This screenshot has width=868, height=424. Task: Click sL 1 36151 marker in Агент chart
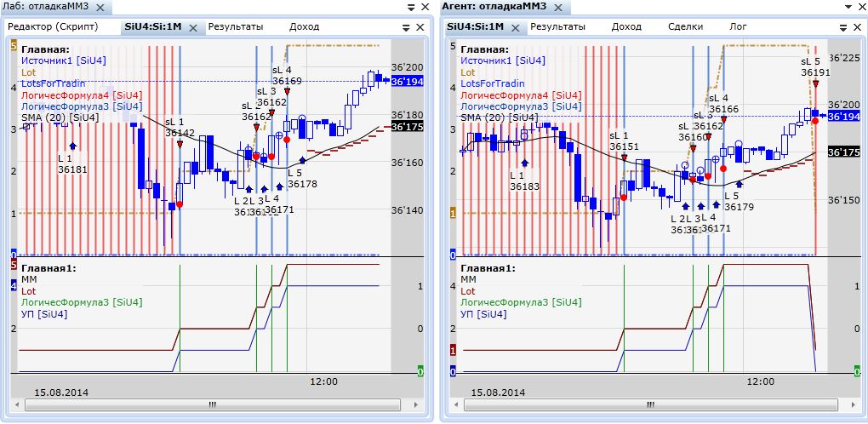pyautogui.click(x=624, y=158)
